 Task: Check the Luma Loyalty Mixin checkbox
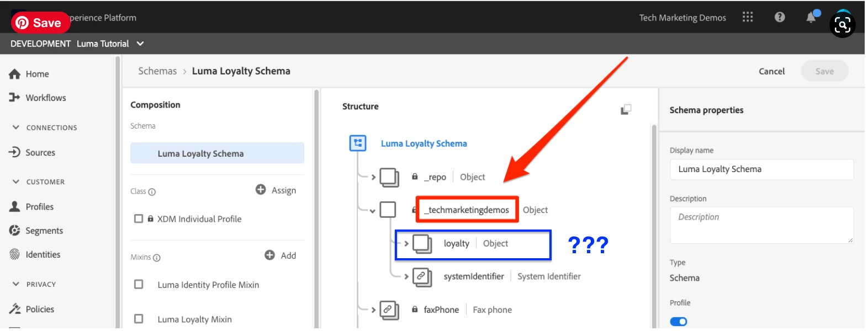pos(139,319)
